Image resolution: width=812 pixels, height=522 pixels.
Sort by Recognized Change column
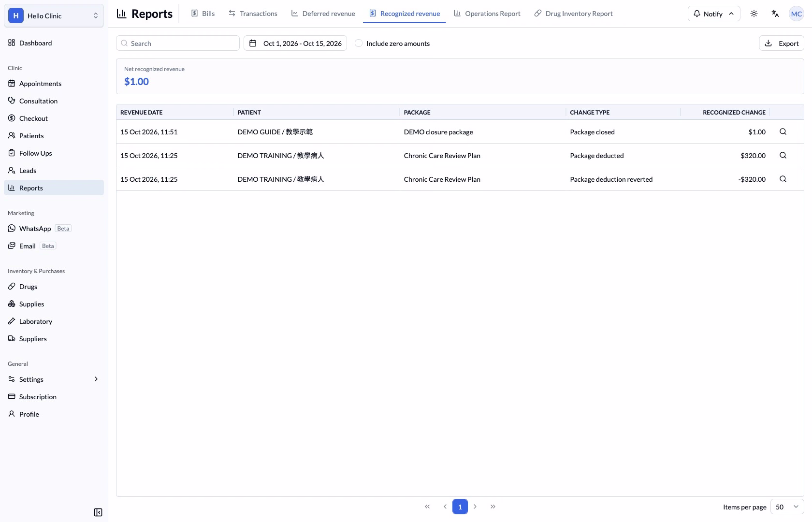coord(734,112)
